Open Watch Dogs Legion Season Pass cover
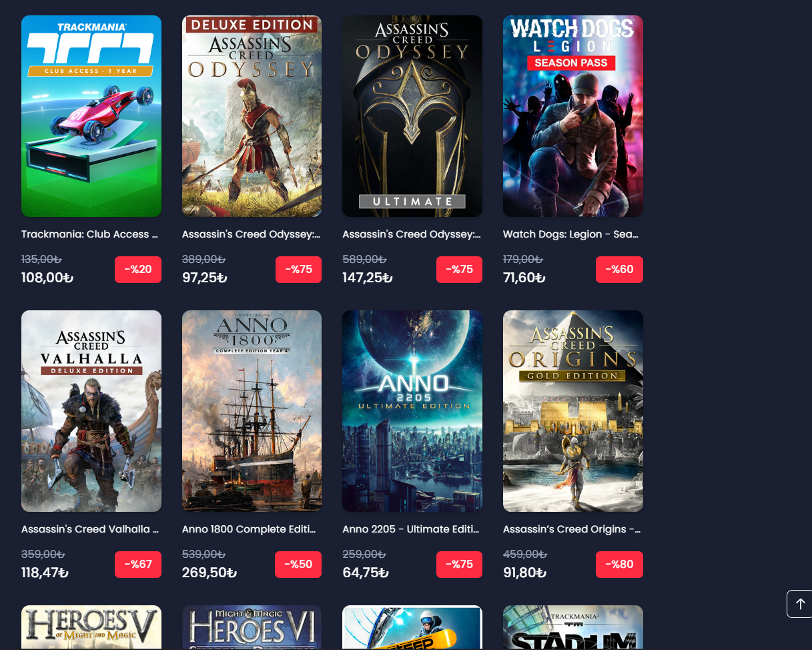Image resolution: width=812 pixels, height=650 pixels. tap(573, 116)
